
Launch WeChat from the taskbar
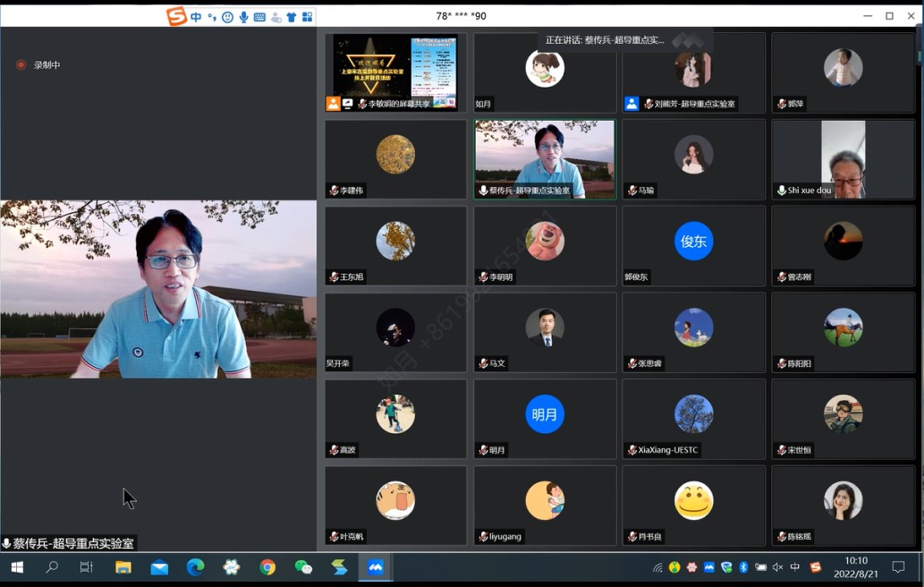[303, 567]
